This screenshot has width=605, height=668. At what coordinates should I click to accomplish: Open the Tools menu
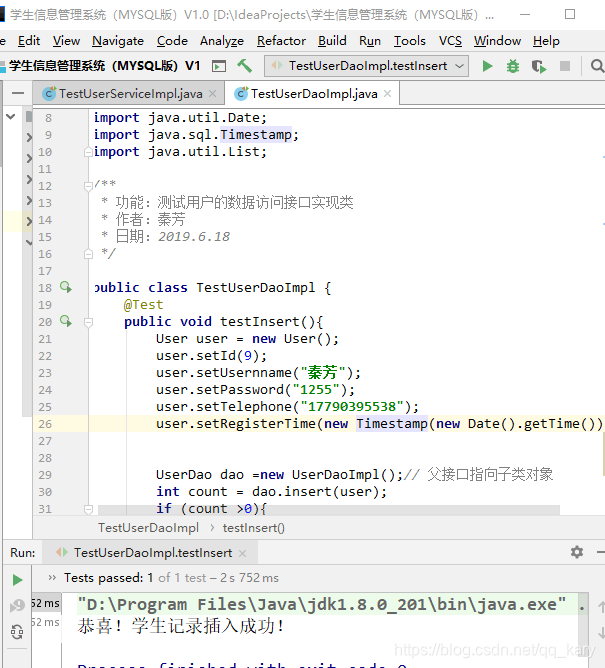click(x=409, y=41)
